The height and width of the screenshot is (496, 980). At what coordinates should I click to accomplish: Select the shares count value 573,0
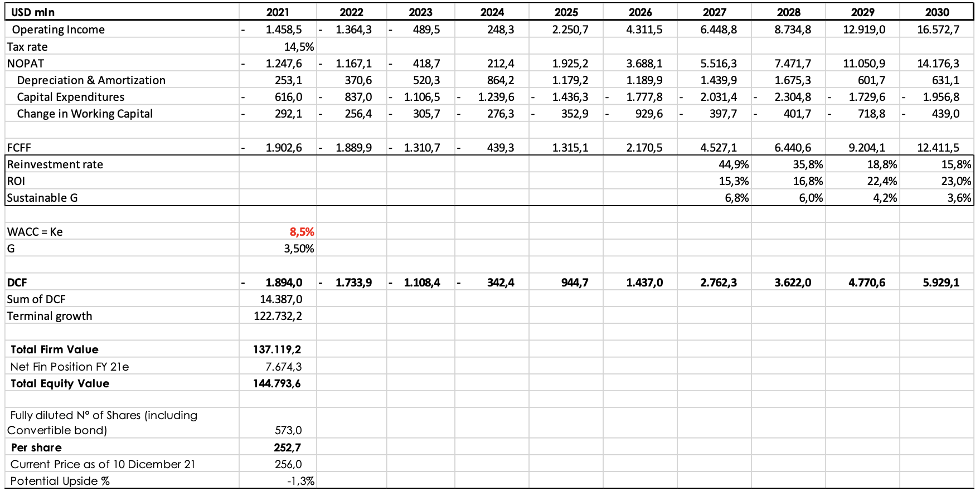(x=288, y=430)
